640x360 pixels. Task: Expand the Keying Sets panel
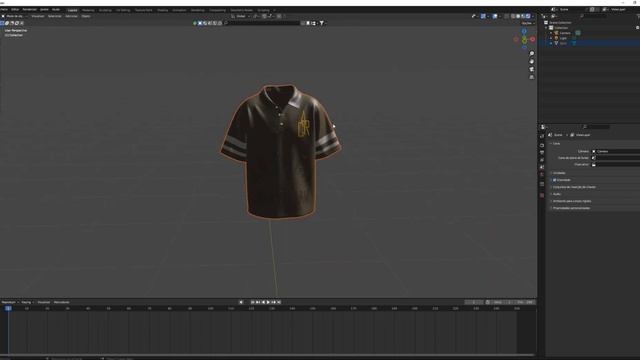pos(574,187)
